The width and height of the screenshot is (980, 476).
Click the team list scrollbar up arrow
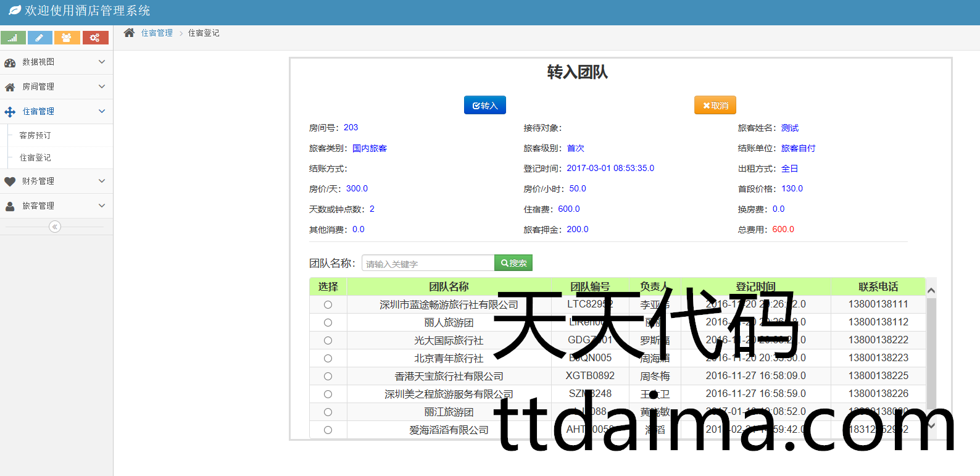coord(931,290)
